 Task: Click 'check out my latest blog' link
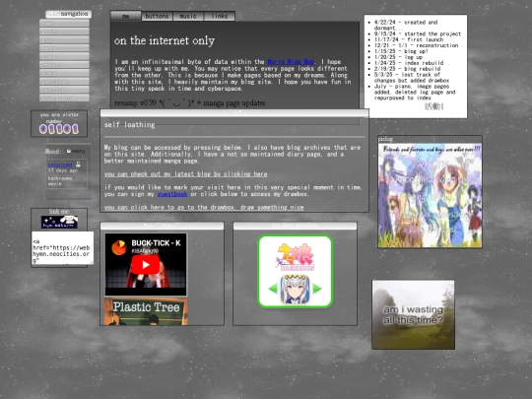coord(185,174)
